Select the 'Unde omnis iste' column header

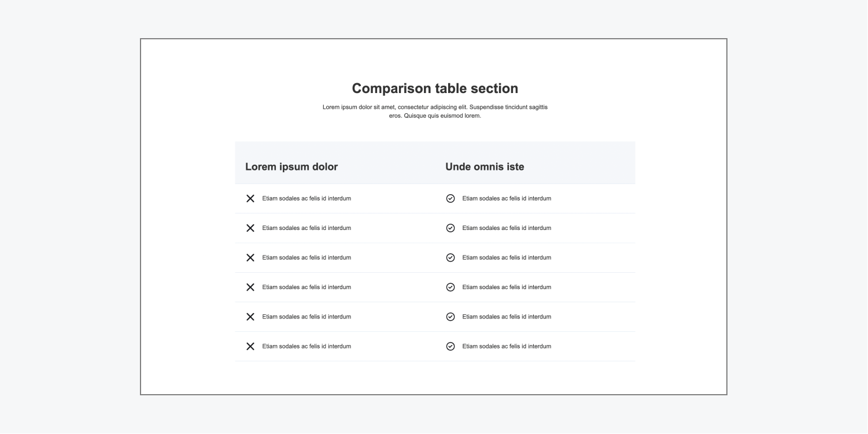(485, 166)
